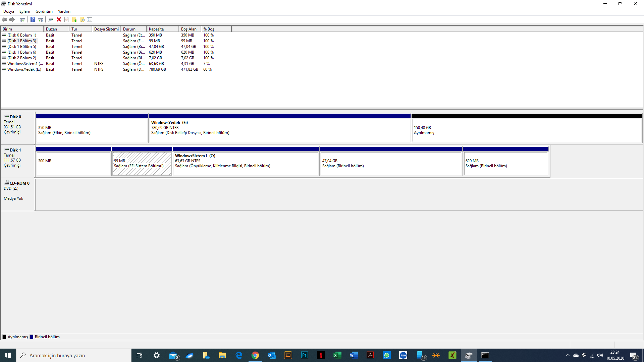Click the Back arrow in toolbar
644x362 pixels.
tap(4, 19)
